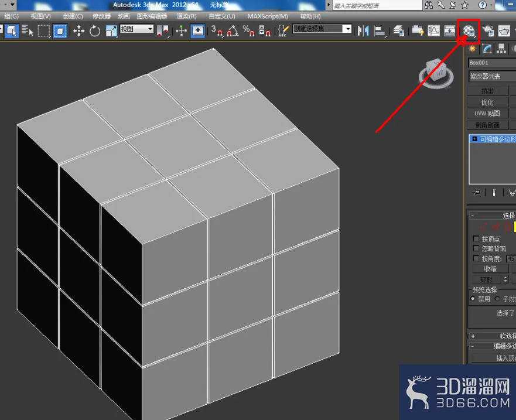Open the Animation menu

click(124, 16)
